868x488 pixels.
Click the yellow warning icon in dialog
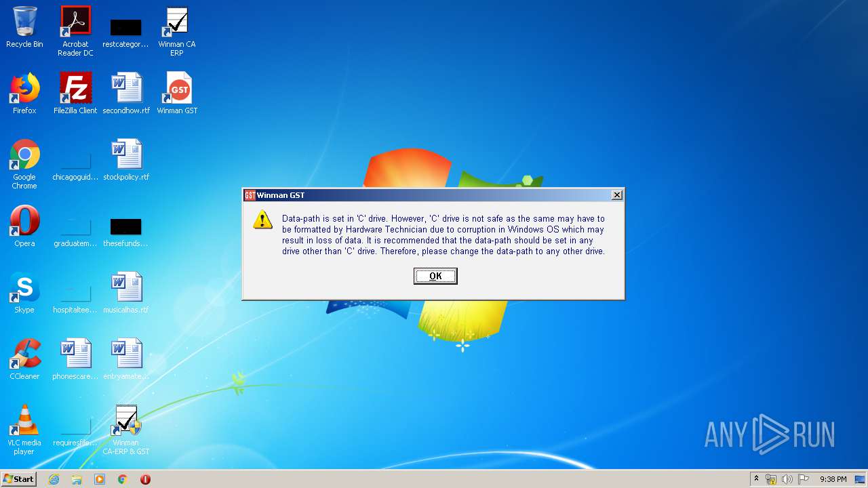click(x=263, y=220)
